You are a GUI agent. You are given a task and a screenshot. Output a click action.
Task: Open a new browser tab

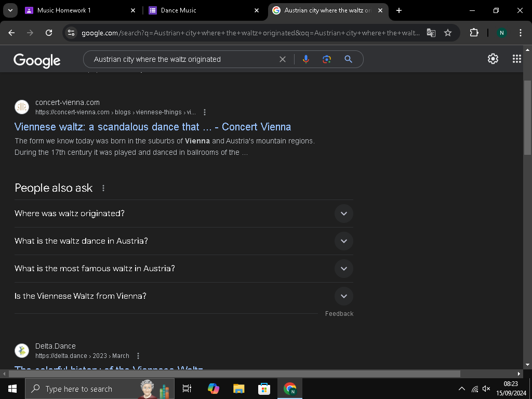[399, 10]
